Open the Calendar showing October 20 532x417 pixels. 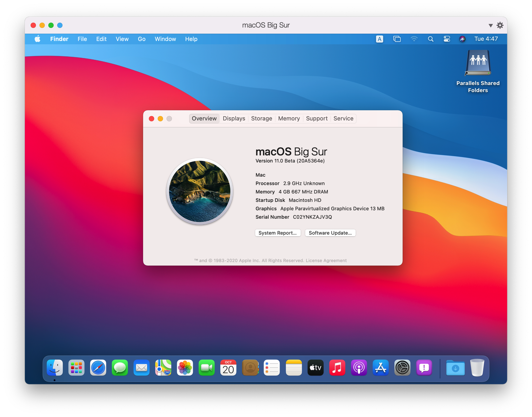coord(228,367)
